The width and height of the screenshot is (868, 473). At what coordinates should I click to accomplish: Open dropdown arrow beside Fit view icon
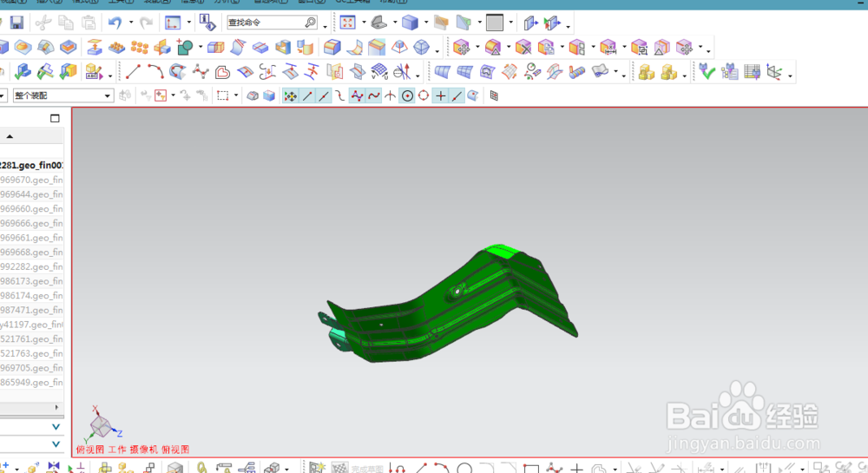(364, 23)
